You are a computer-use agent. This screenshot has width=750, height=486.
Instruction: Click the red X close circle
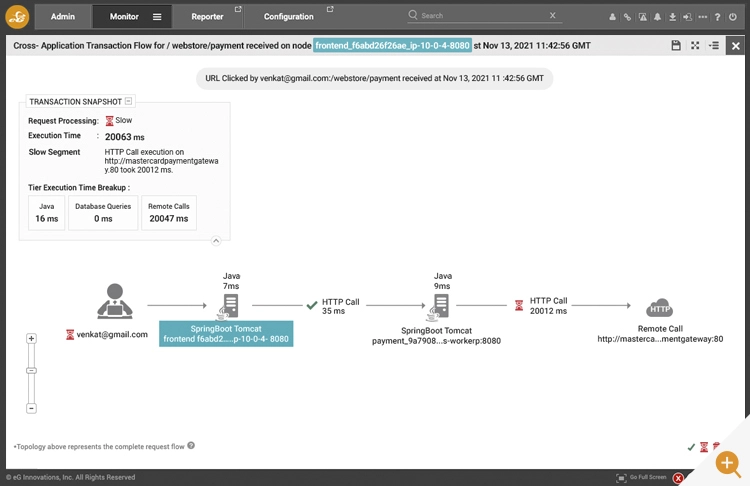click(x=678, y=478)
